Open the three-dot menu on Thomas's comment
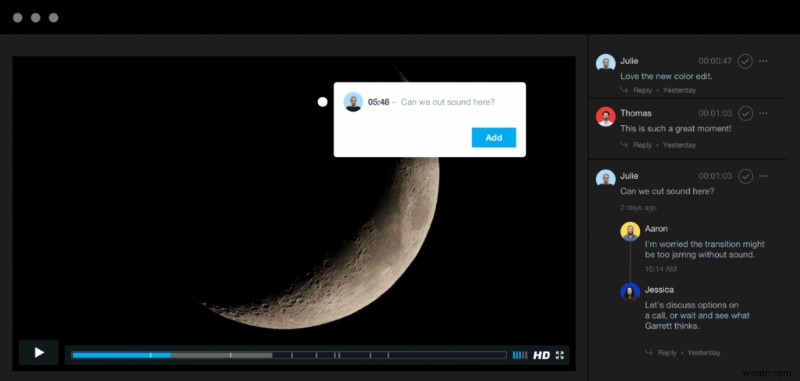Image resolution: width=800 pixels, height=381 pixels. tap(763, 113)
